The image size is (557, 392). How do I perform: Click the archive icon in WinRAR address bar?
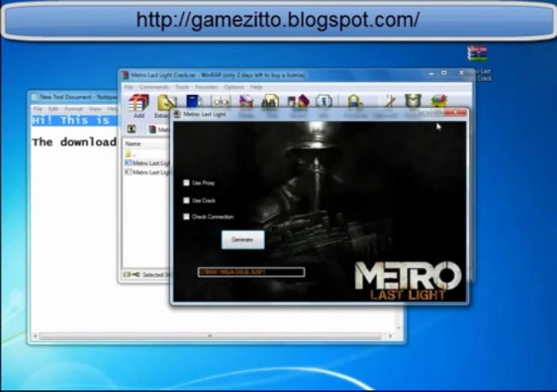coord(152,129)
